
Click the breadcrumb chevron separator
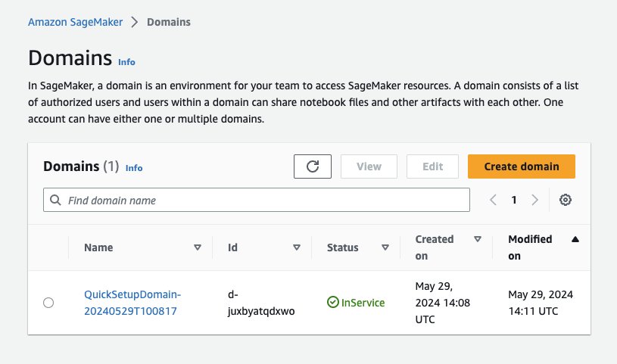click(x=135, y=22)
